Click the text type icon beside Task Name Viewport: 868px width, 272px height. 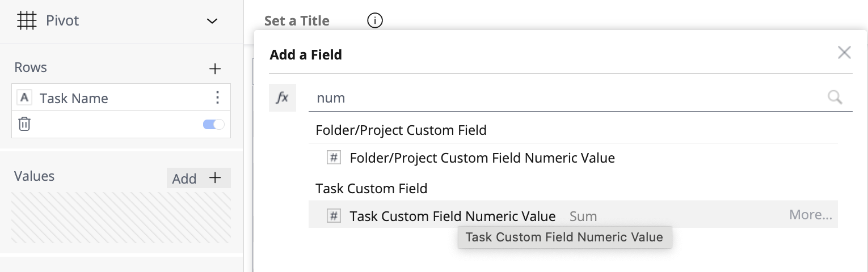24,98
